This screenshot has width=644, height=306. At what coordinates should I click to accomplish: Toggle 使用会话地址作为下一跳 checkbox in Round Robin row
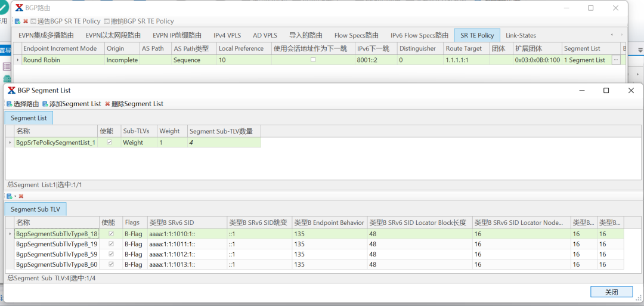(313, 60)
